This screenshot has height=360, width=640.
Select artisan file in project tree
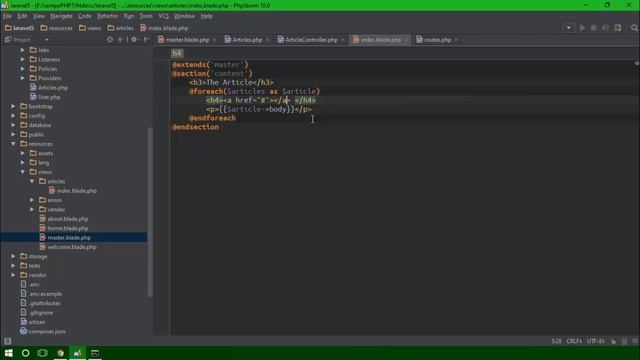pos(33,322)
